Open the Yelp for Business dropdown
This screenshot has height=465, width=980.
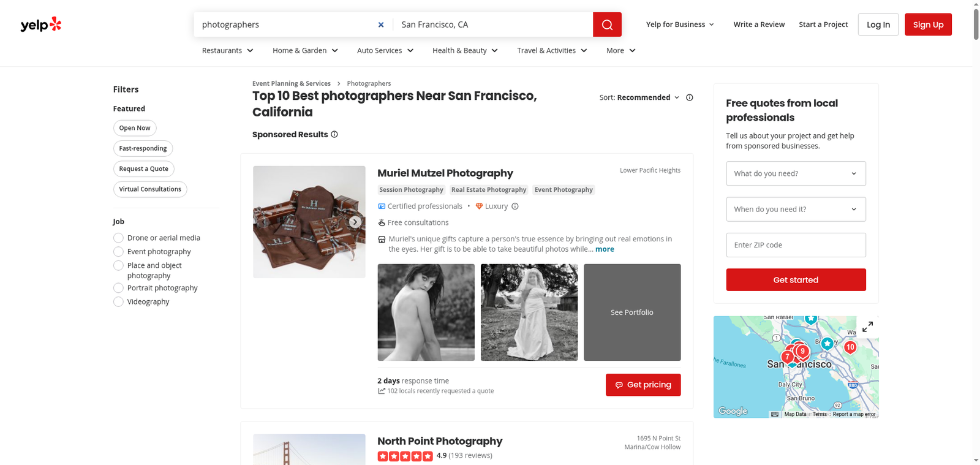coord(680,25)
